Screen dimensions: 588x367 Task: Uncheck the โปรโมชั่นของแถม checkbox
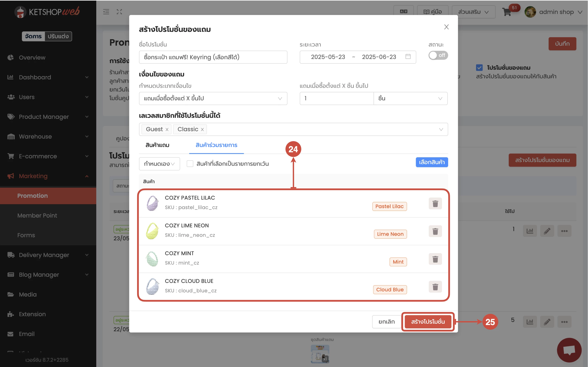click(x=479, y=68)
